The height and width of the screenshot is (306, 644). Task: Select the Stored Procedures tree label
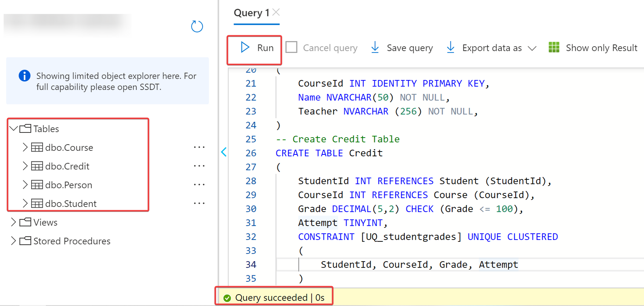(x=72, y=241)
